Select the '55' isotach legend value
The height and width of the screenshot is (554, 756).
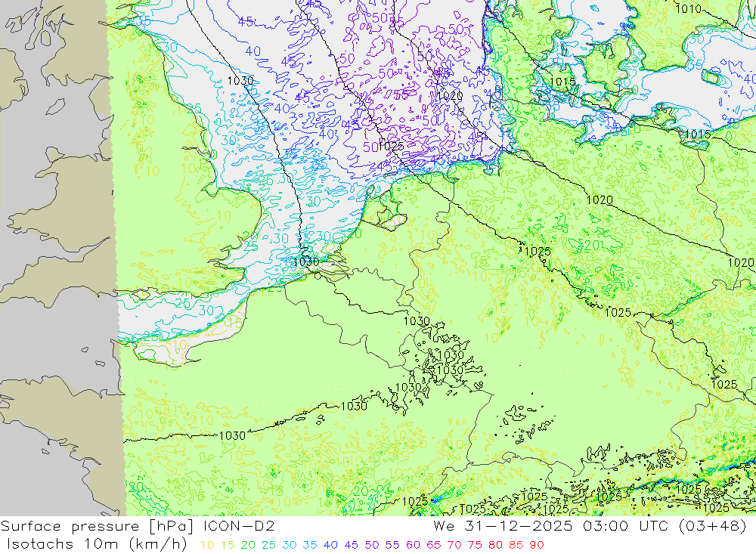point(392,546)
